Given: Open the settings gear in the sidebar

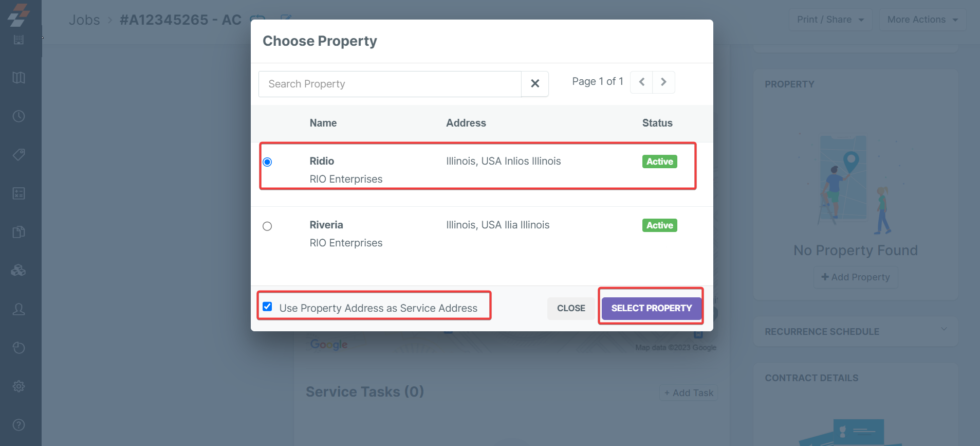Looking at the screenshot, I should [x=19, y=386].
